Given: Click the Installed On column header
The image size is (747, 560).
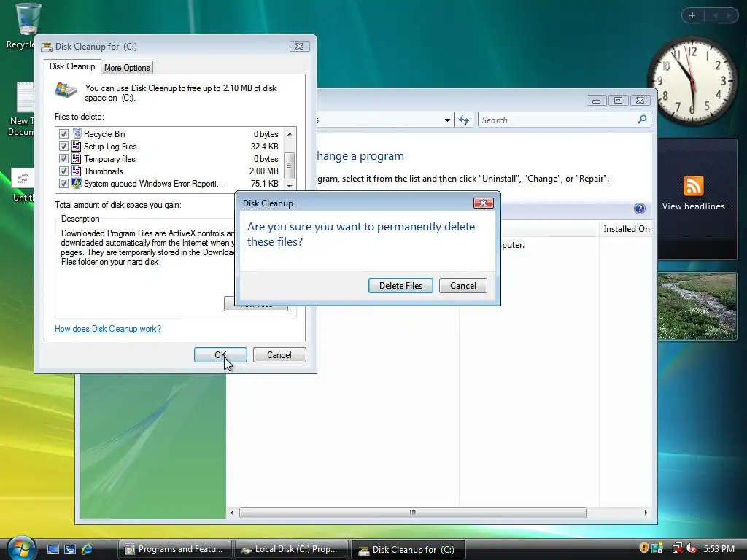Looking at the screenshot, I should click(626, 229).
